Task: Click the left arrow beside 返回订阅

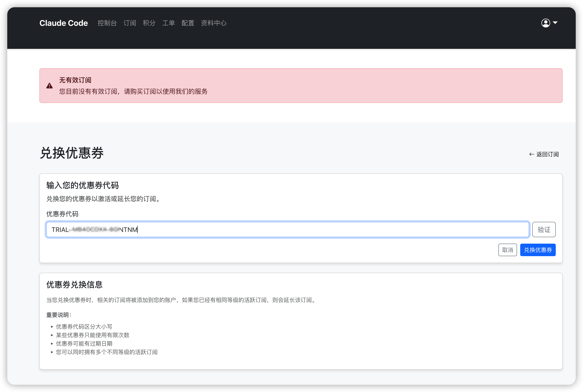Action: (532, 154)
